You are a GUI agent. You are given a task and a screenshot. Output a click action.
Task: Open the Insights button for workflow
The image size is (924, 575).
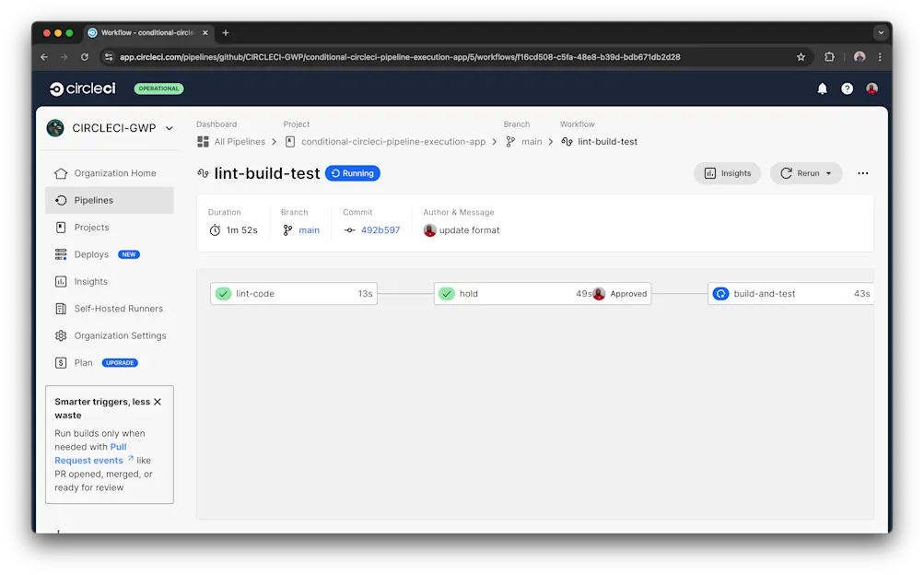click(727, 173)
